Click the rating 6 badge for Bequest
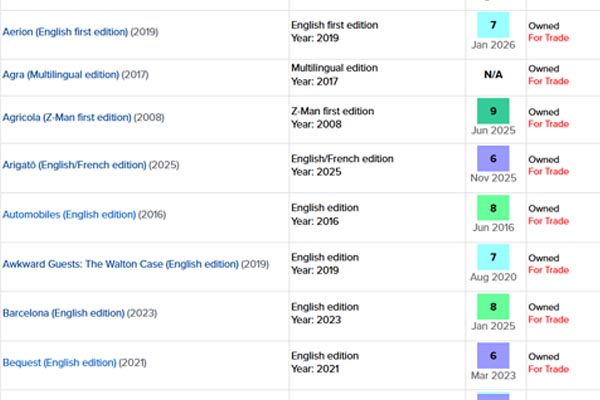The height and width of the screenshot is (400, 600). click(x=494, y=354)
